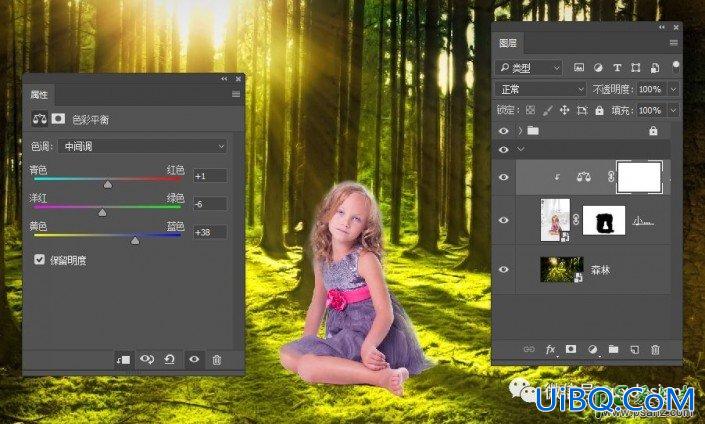705x424 pixels.
Task: Expand the top folder group chevron
Action: coord(520,131)
